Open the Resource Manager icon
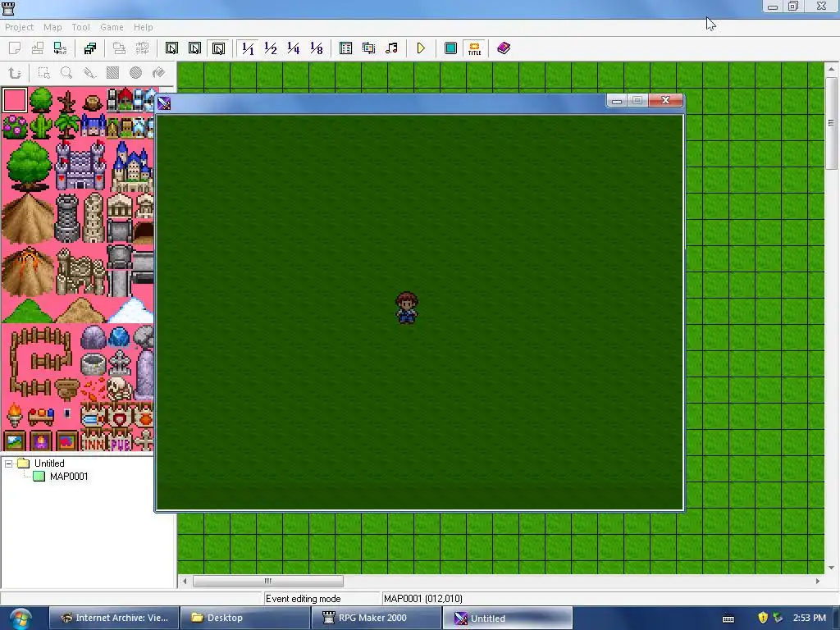 [368, 48]
